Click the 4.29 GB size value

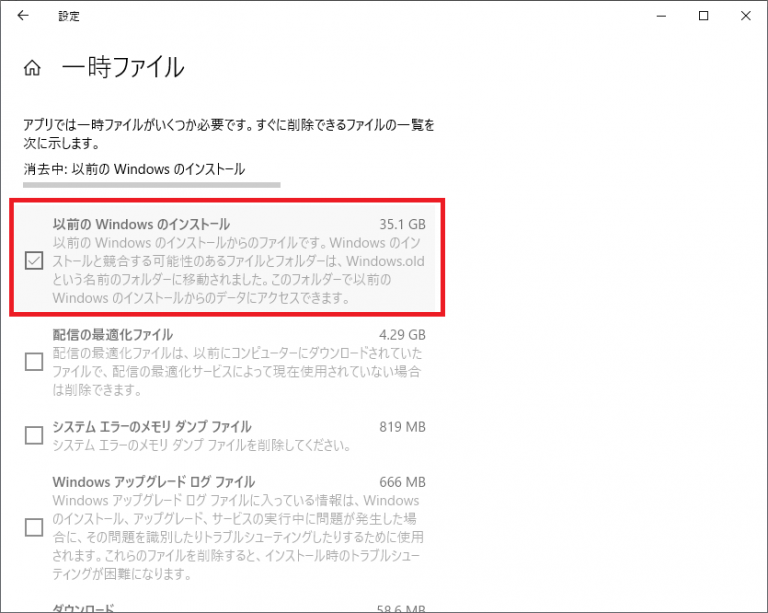tap(402, 334)
